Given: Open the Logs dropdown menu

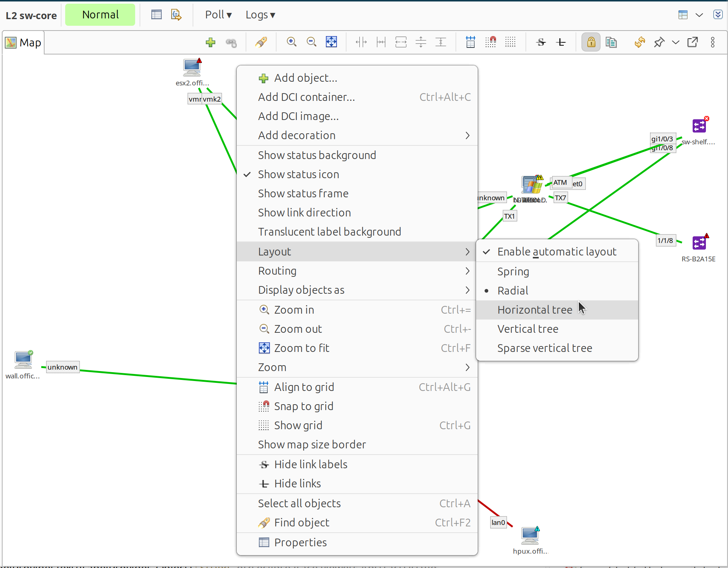Looking at the screenshot, I should (x=260, y=15).
